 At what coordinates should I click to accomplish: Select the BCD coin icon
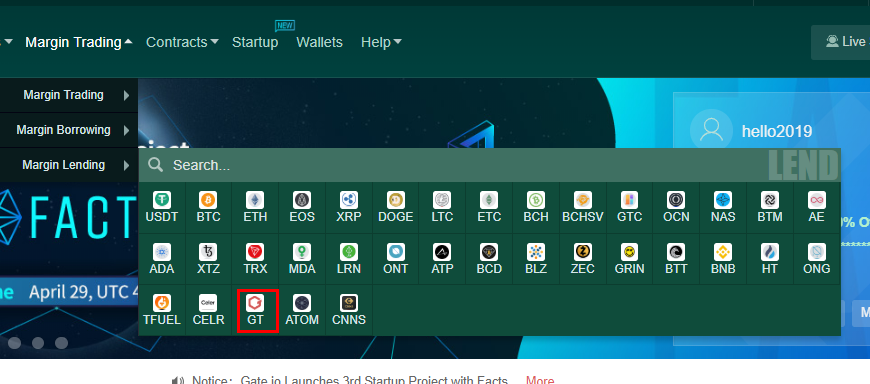tap(489, 252)
